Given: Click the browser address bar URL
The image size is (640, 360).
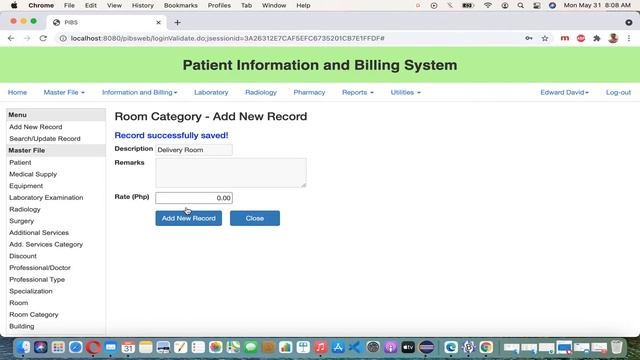Looking at the screenshot, I should (x=227, y=38).
